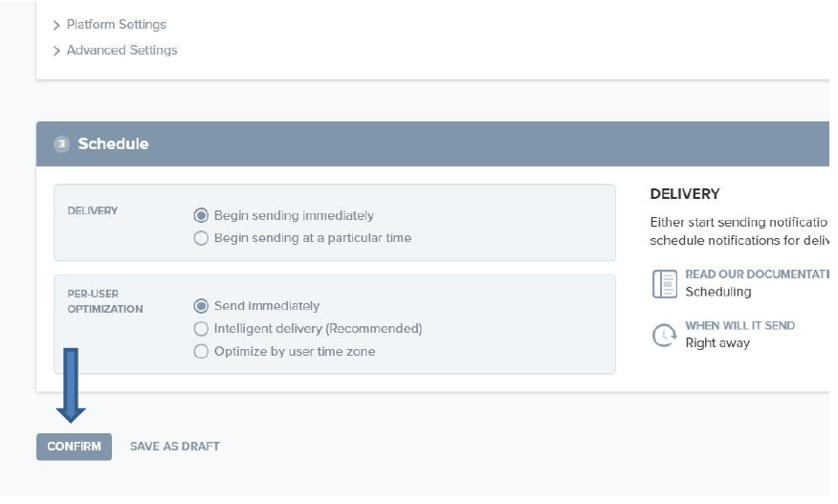Click Save as Draft
This screenshot has width=838, height=504.
click(175, 447)
